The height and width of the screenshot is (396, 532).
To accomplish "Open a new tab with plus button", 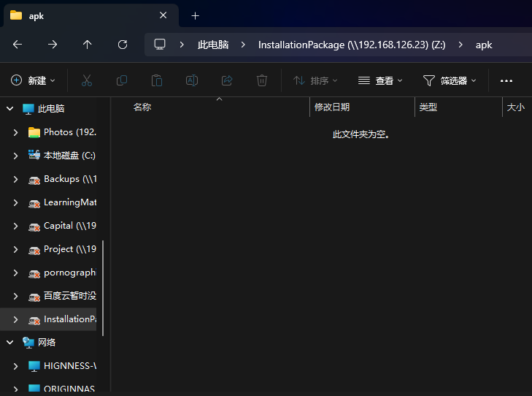I will (195, 15).
